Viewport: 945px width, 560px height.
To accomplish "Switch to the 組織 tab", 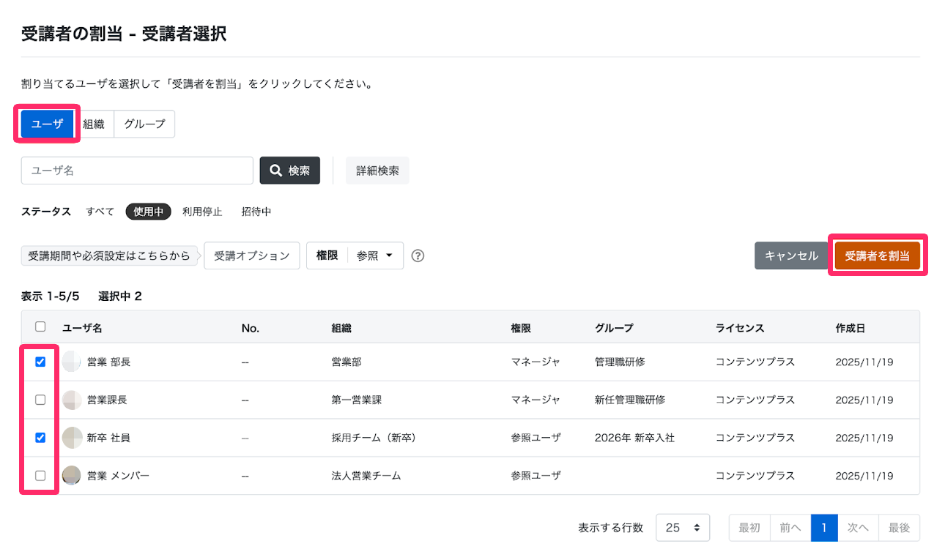I will point(94,124).
